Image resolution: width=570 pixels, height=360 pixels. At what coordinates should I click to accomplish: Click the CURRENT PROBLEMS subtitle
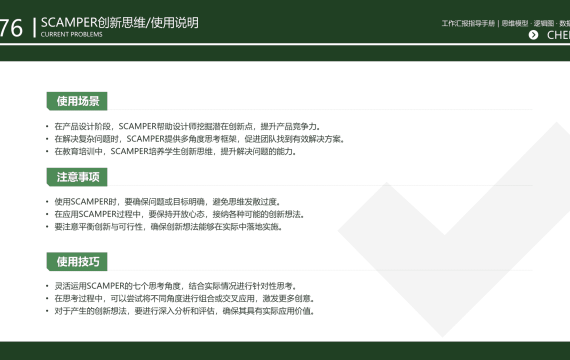pos(72,35)
